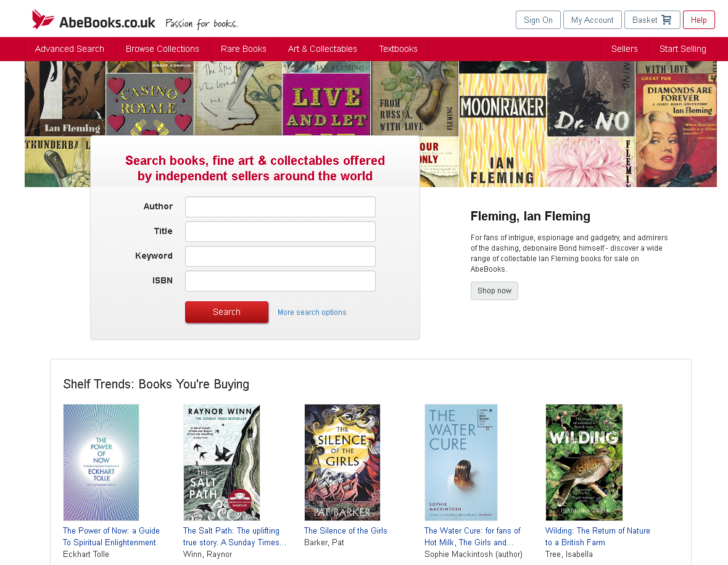This screenshot has height=565, width=728.
Task: Go to Sellers page
Action: pyautogui.click(x=624, y=49)
